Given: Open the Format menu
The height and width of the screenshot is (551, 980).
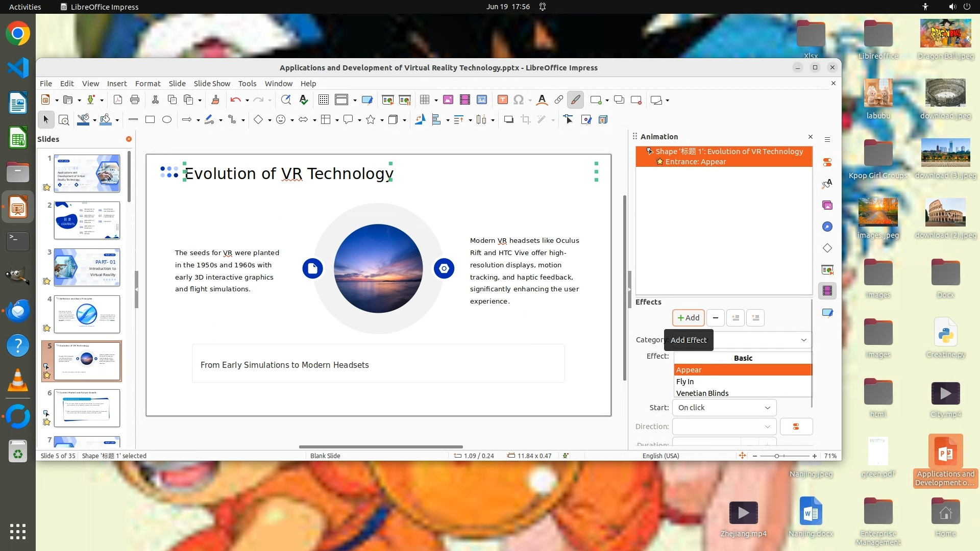Looking at the screenshot, I should pos(148,84).
